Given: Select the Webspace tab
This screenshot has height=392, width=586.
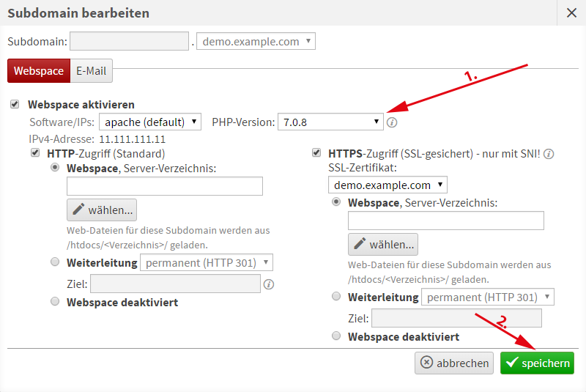Looking at the screenshot, I should coord(38,71).
